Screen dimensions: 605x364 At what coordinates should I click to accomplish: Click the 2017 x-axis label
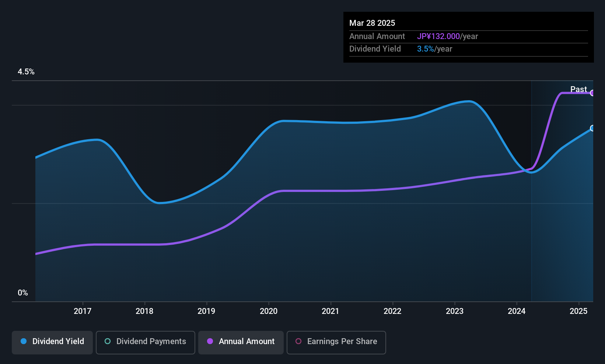tap(83, 311)
